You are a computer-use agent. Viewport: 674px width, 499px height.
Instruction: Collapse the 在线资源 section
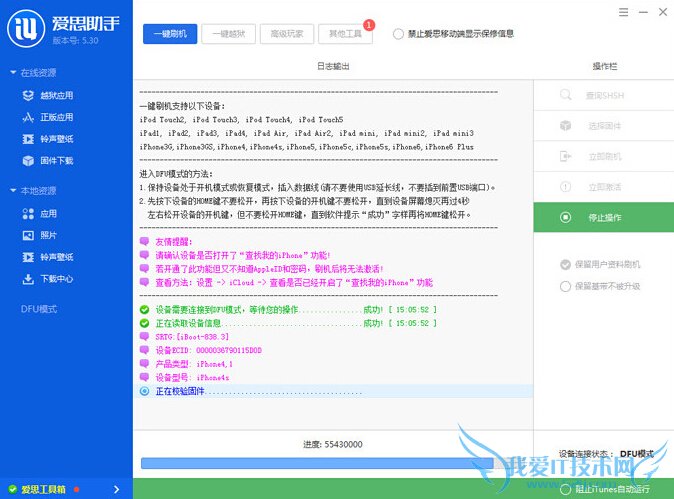[13, 73]
